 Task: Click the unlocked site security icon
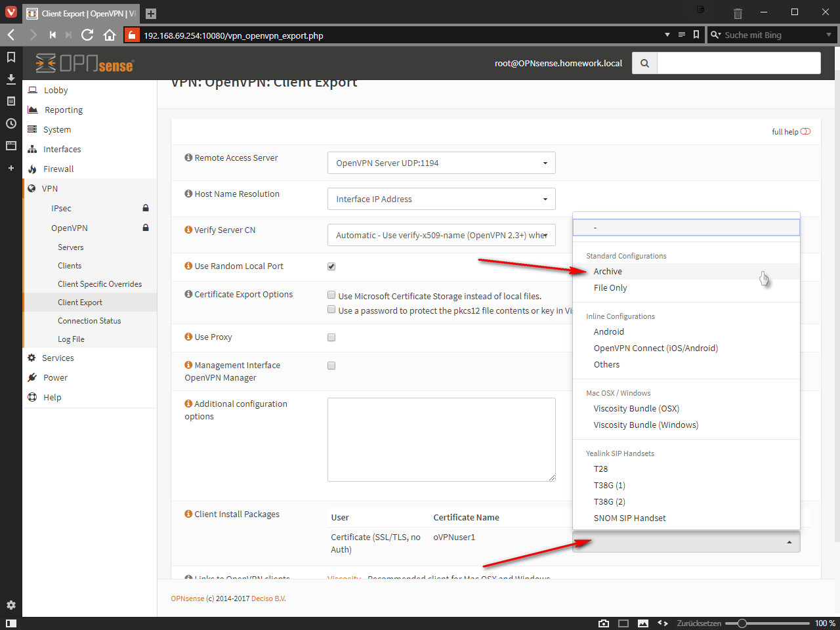(x=132, y=35)
